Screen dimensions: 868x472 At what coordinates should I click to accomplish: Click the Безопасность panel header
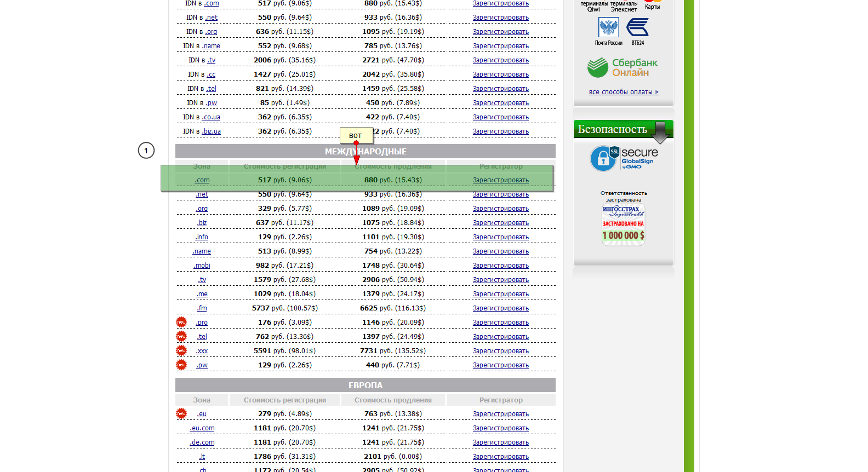[624, 129]
